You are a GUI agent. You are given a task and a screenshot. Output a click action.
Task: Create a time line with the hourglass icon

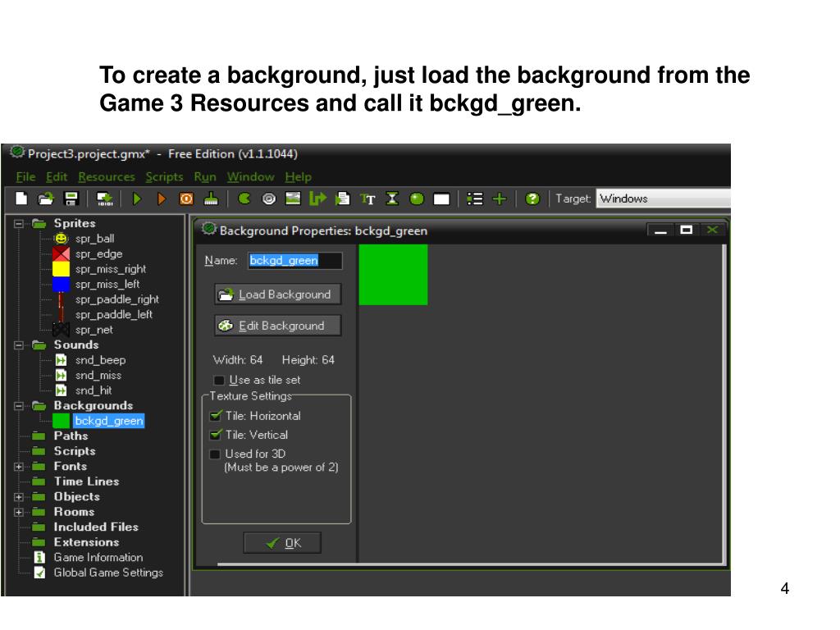point(392,199)
